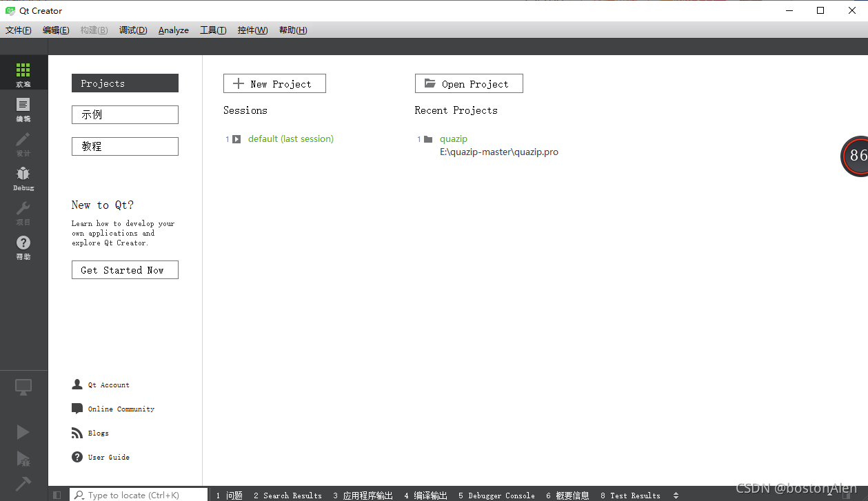The image size is (868, 501).
Task: Click the kit selector monitor icon
Action: (23, 387)
